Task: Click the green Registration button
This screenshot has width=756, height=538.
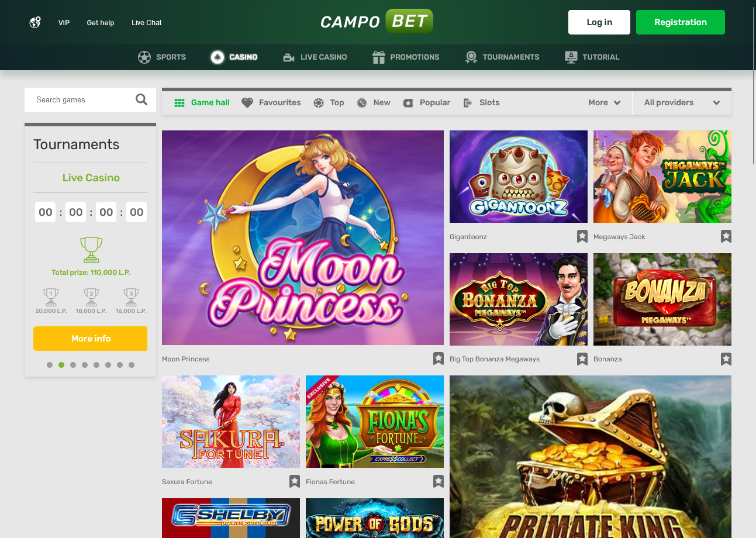Action: (681, 22)
